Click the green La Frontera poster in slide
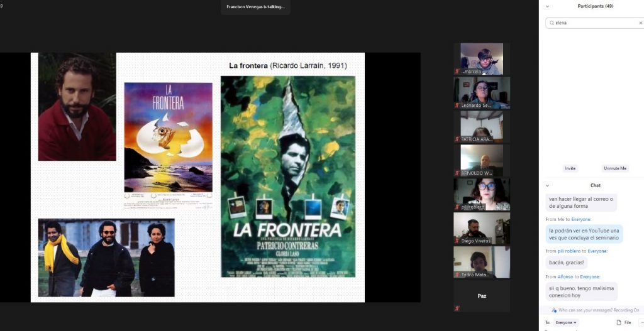This screenshot has width=644, height=331. click(288, 176)
